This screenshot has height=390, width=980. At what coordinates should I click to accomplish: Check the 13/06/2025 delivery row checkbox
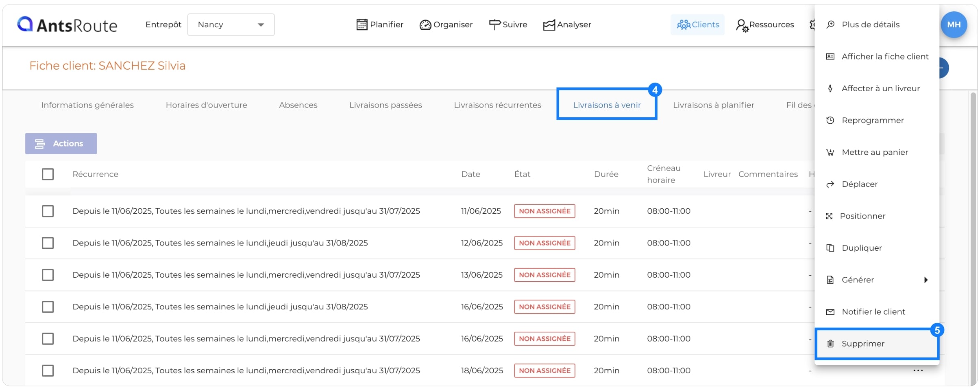click(48, 275)
